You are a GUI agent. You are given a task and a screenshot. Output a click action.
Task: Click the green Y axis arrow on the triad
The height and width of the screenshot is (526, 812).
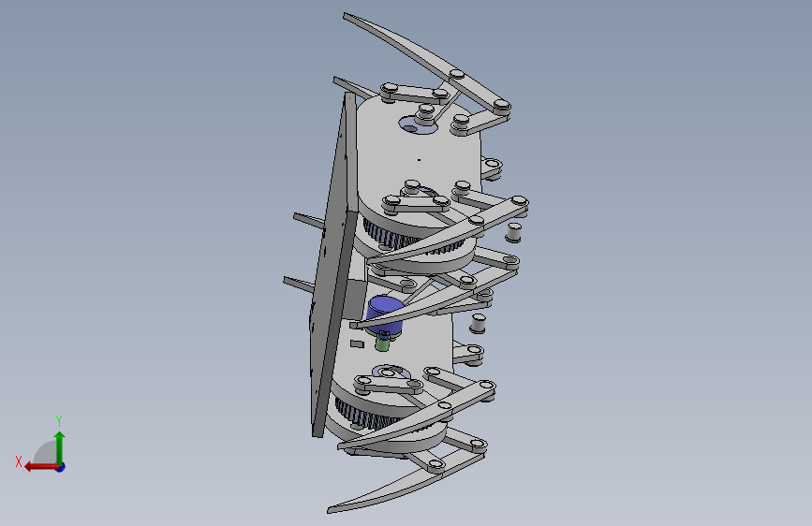pos(60,447)
